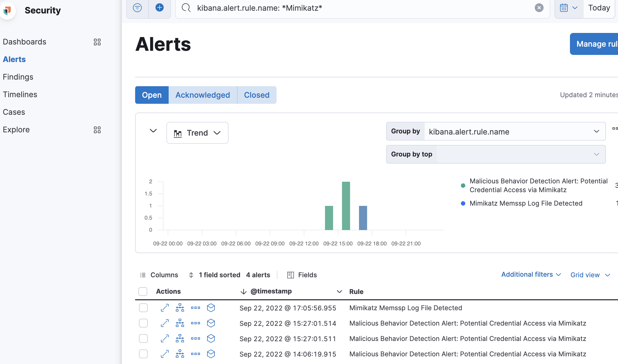Click the green Mimikatz legend dot
This screenshot has width=618, height=364.
[x=463, y=185]
